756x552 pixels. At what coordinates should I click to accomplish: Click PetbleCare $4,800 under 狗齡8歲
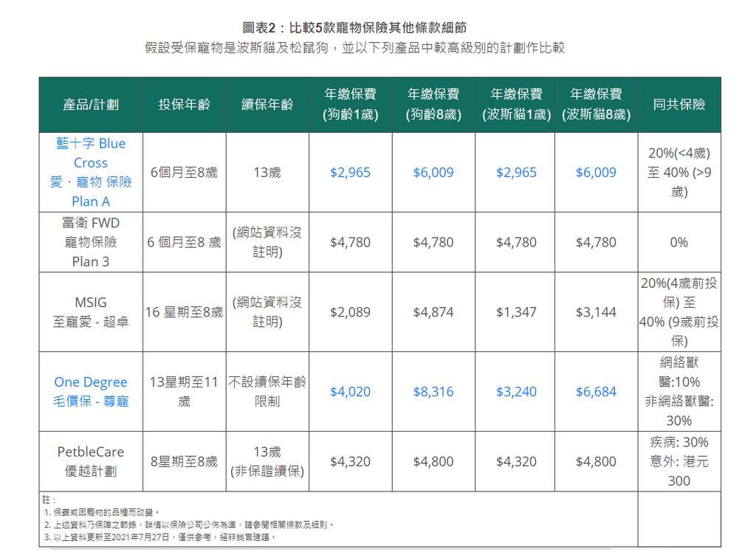(x=433, y=461)
